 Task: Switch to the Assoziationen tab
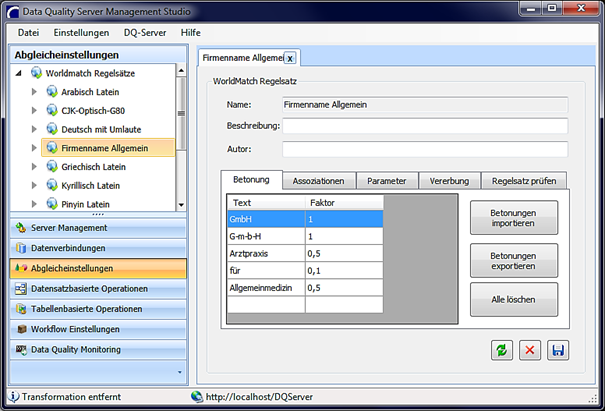click(x=319, y=181)
